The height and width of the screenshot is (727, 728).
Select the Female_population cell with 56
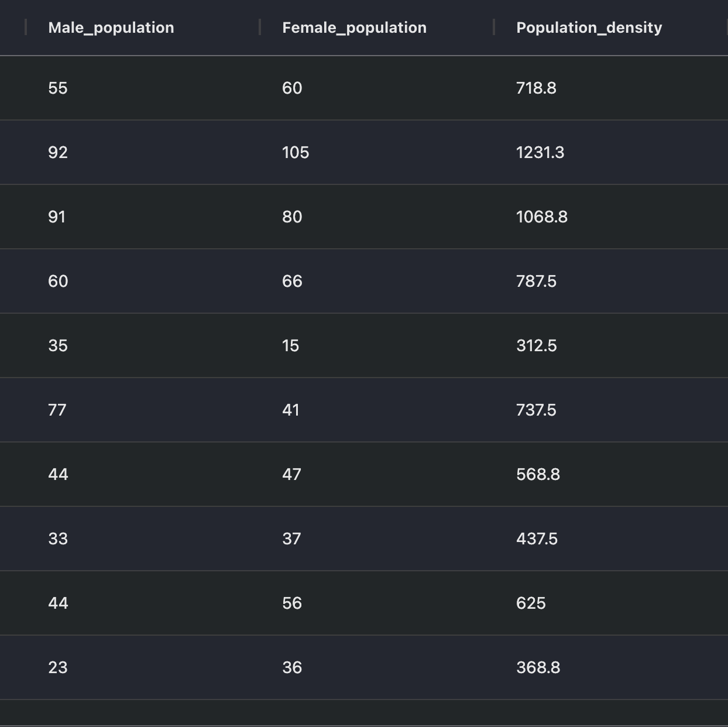pyautogui.click(x=292, y=603)
